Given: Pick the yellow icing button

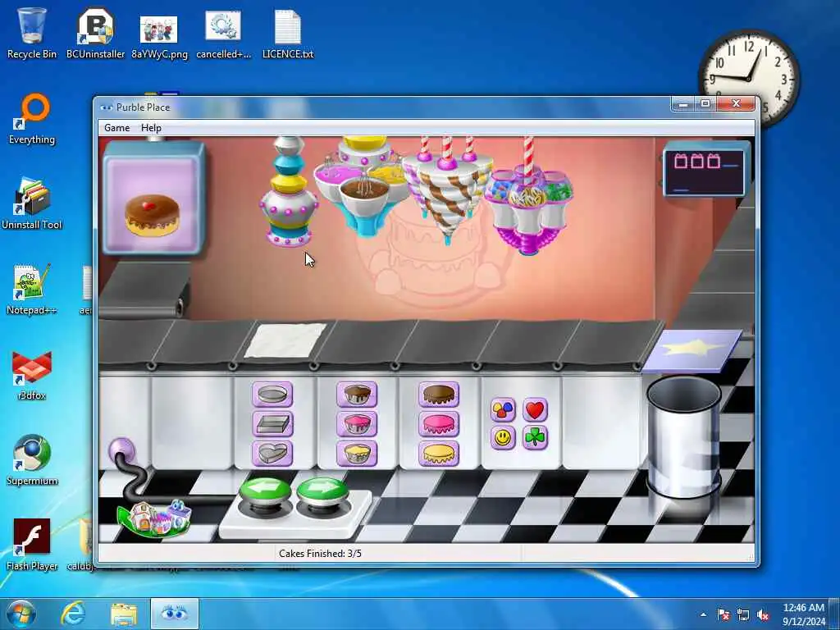Looking at the screenshot, I should tap(439, 454).
